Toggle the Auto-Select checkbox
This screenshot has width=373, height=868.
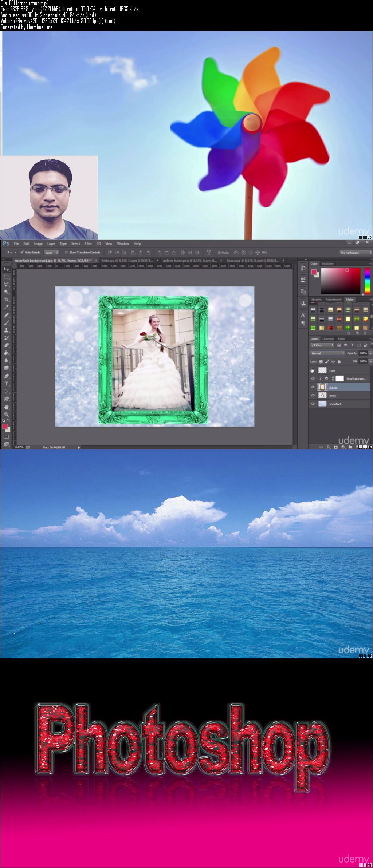tap(22, 252)
